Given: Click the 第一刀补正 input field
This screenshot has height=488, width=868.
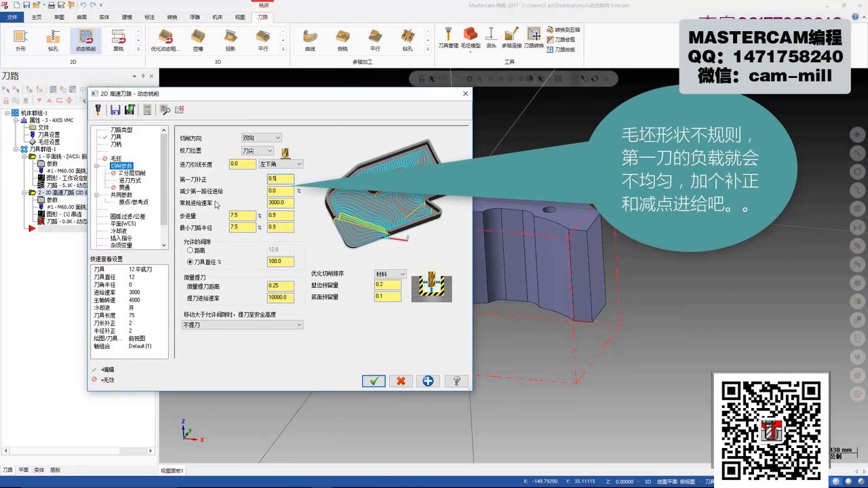Looking at the screenshot, I should point(280,179).
